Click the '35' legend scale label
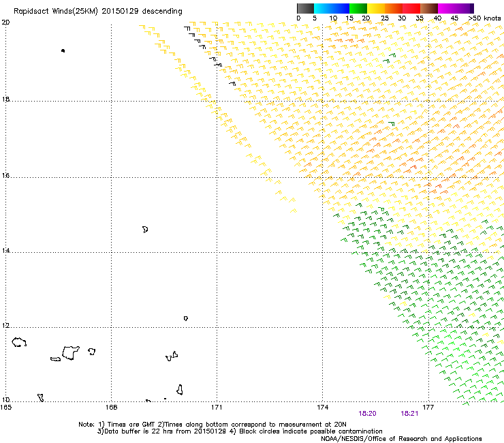Image resolution: width=504 pixels, height=443 pixels. pos(419,18)
